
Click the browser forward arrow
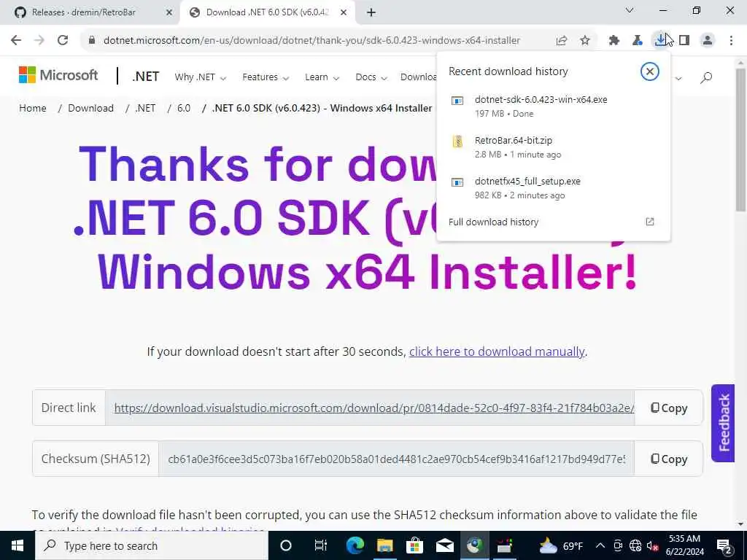[39, 40]
